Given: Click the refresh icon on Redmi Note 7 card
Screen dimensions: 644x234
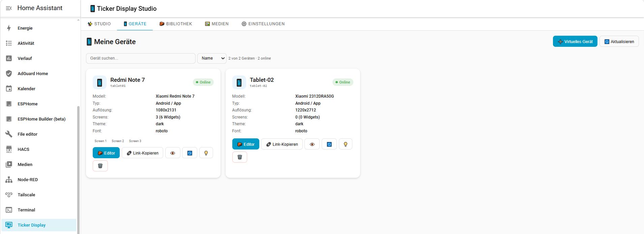Looking at the screenshot, I should click(189, 153).
